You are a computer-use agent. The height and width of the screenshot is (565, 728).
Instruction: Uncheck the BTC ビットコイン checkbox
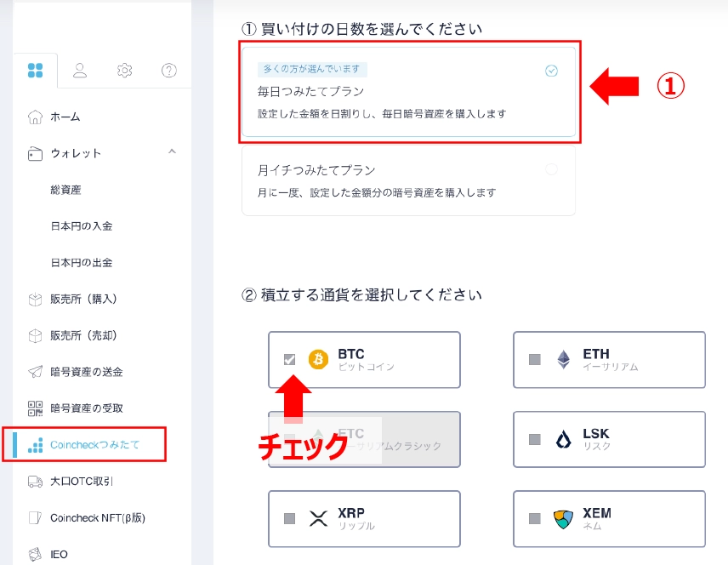(x=289, y=359)
